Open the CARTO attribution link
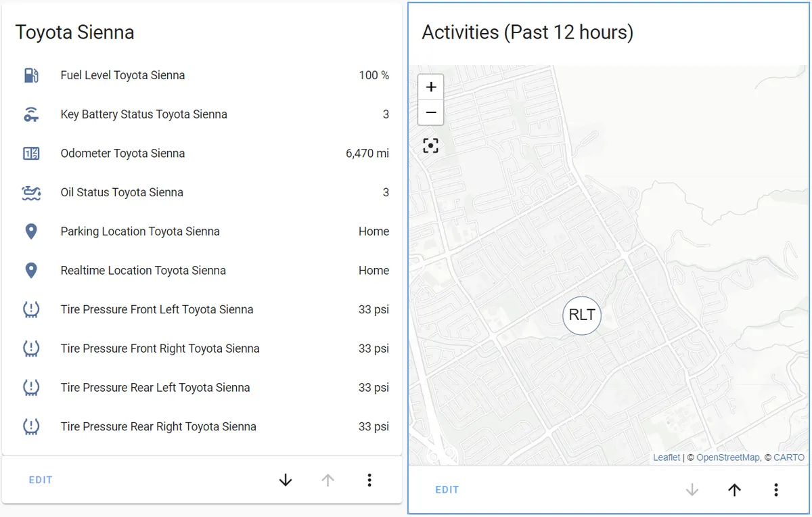The image size is (812, 517). pyautogui.click(x=789, y=457)
